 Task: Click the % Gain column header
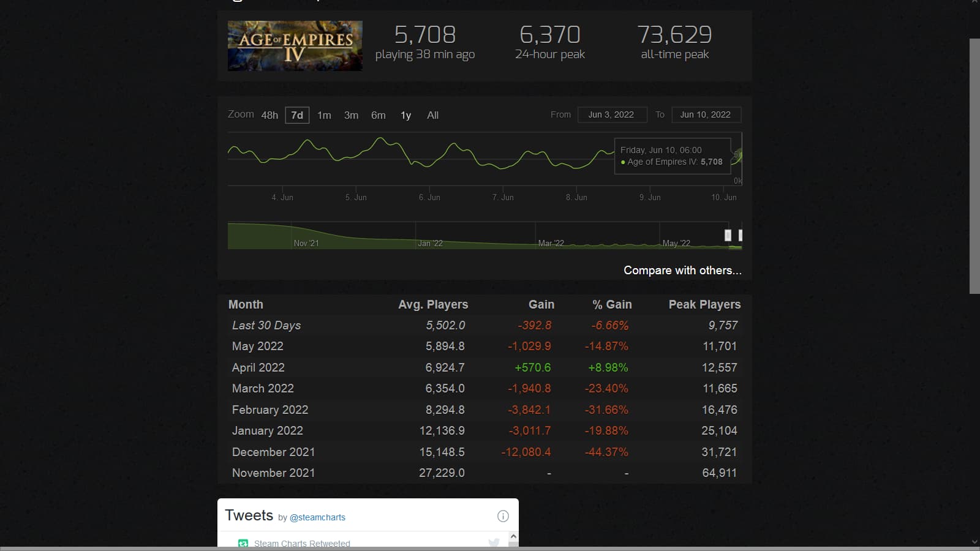pyautogui.click(x=612, y=304)
